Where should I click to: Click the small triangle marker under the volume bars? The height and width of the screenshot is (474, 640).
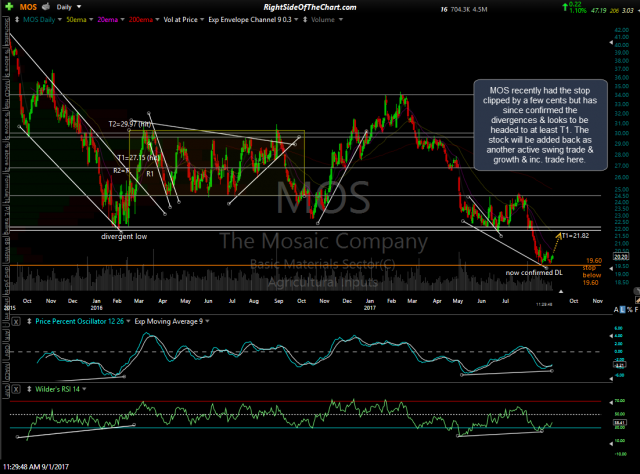pyautogui.click(x=561, y=292)
